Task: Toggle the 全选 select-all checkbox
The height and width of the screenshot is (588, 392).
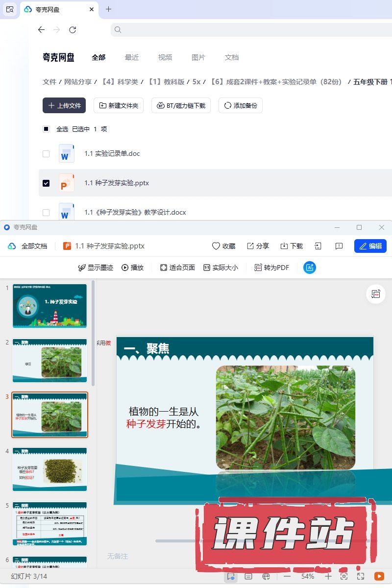Action: pyautogui.click(x=46, y=129)
